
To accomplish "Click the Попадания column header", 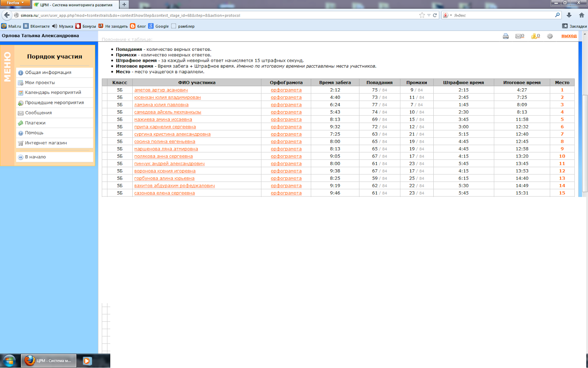I will click(379, 82).
